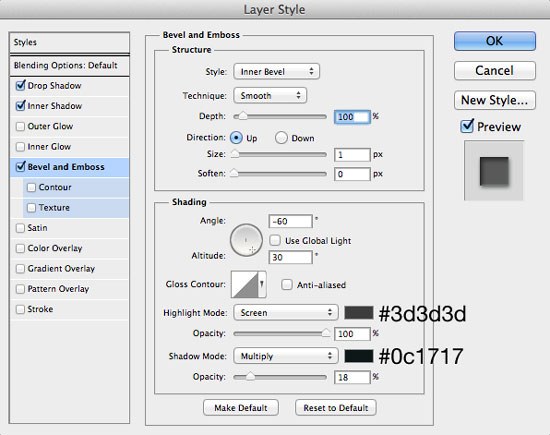The height and width of the screenshot is (435, 550).
Task: Open the Gloss Contour picker thumbnail
Action: 244,284
